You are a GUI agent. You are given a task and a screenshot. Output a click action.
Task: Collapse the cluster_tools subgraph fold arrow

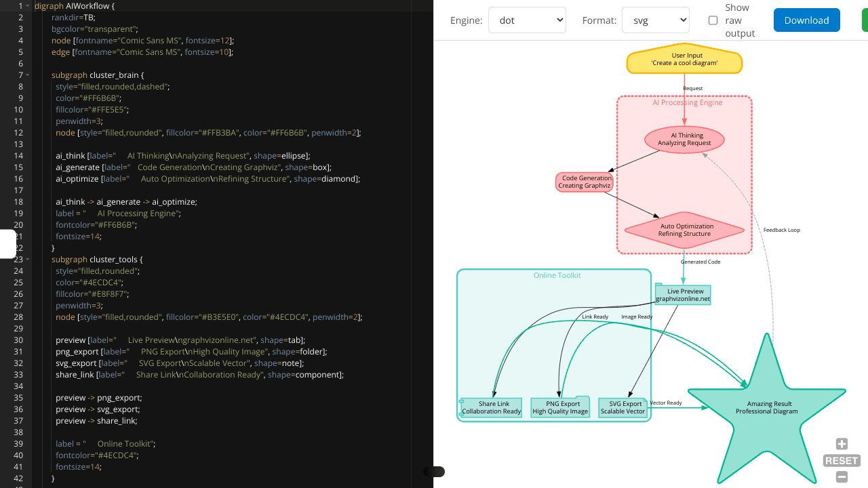(27, 259)
